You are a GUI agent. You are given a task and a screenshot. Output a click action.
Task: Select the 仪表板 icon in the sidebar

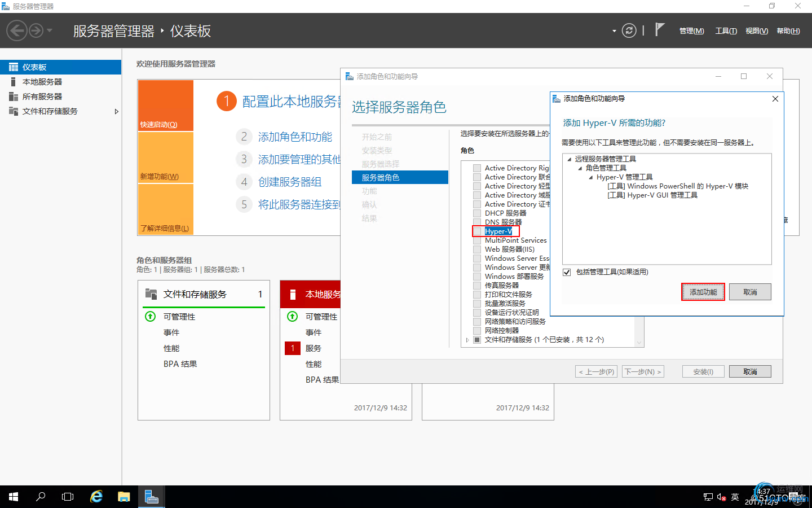pyautogui.click(x=14, y=67)
